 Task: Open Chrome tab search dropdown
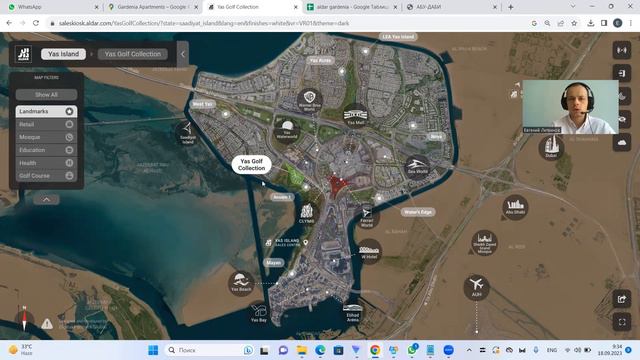tap(573, 7)
